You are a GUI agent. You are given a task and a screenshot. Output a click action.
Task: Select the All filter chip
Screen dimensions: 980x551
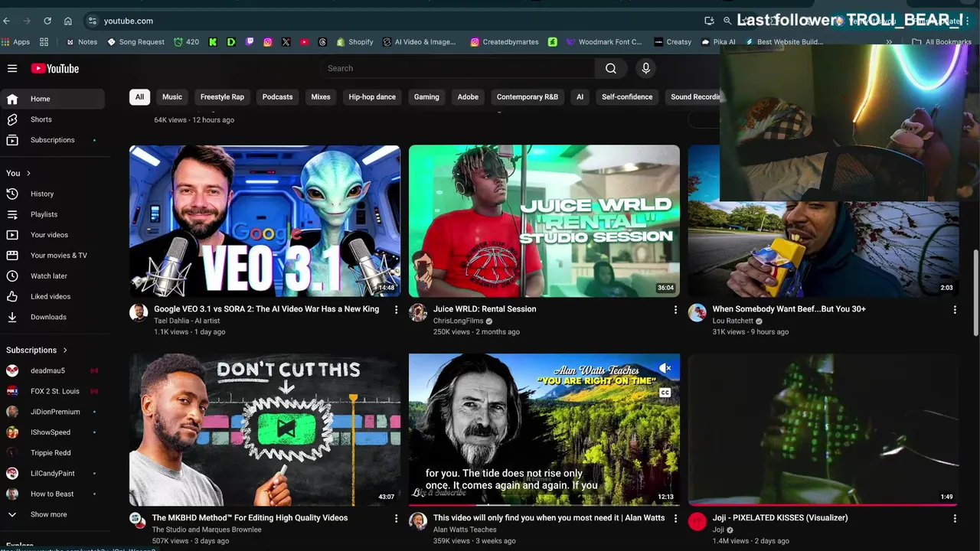[x=139, y=97]
